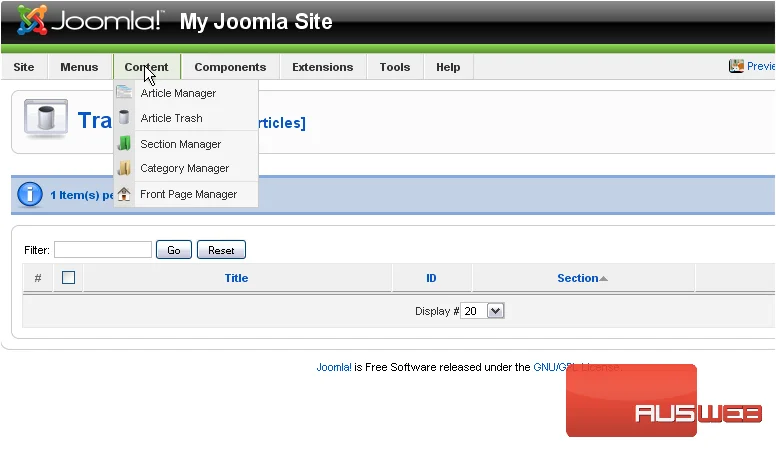Open the Site menu
This screenshot has width=776, height=450.
24,67
